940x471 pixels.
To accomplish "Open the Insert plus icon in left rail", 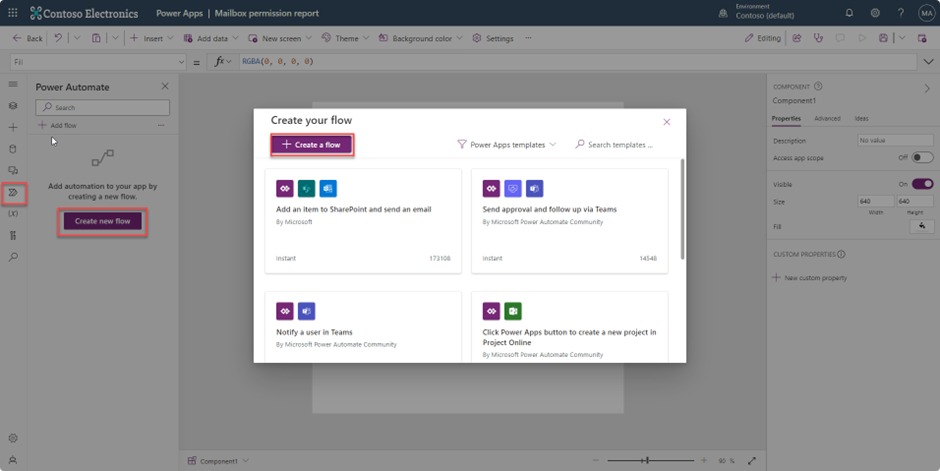I will 13,127.
